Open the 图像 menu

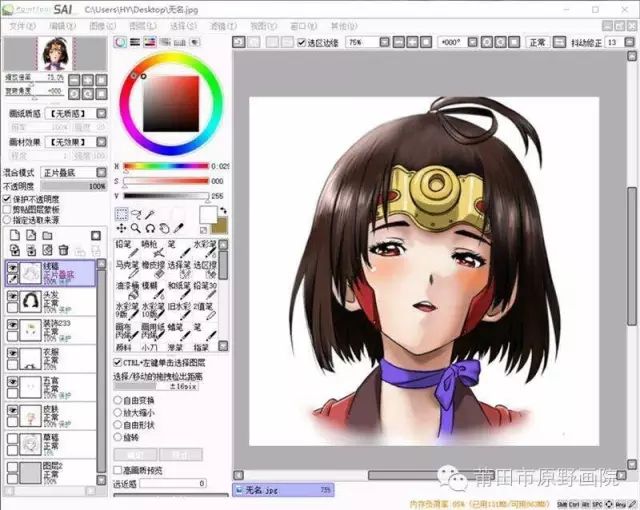click(102, 26)
